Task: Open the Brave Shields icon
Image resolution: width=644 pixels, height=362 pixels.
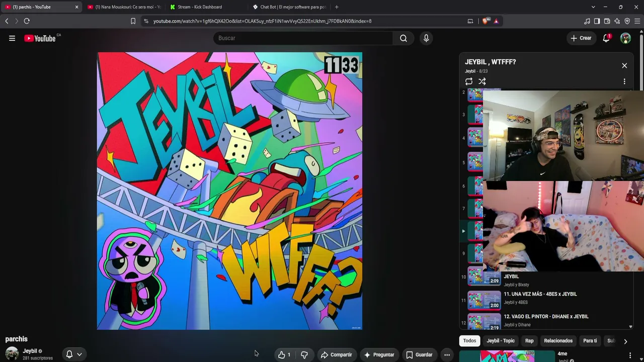Action: point(486,21)
